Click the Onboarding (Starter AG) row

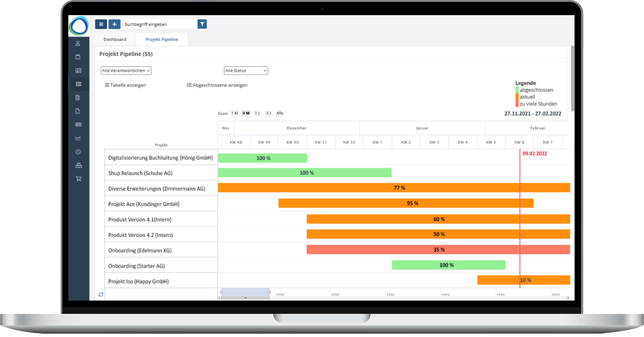pyautogui.click(x=161, y=266)
